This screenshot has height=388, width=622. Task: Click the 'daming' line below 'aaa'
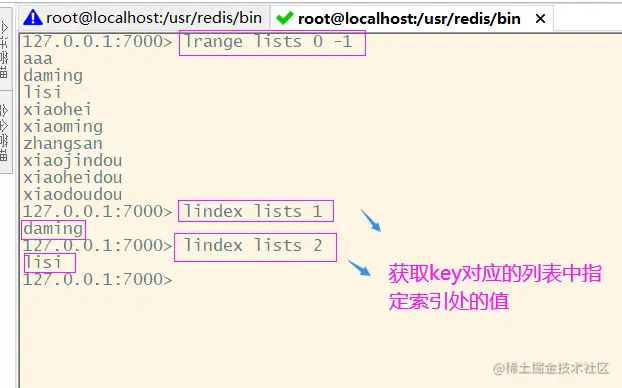(x=53, y=75)
